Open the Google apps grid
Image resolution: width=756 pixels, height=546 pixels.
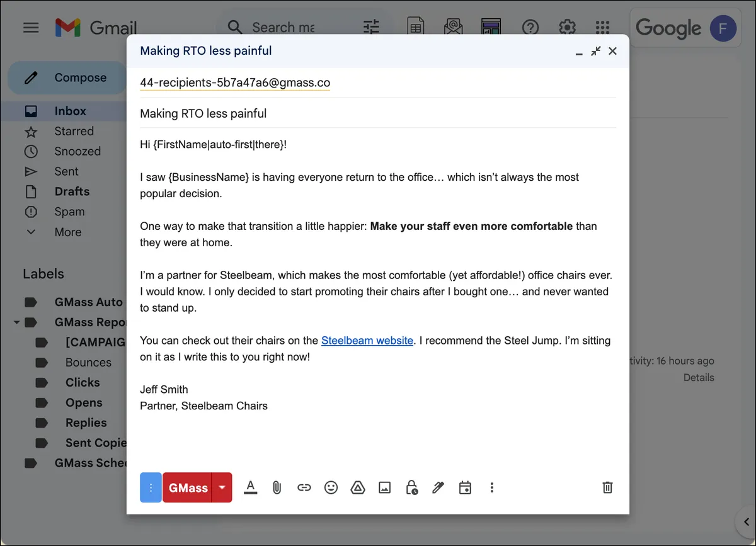tap(603, 27)
